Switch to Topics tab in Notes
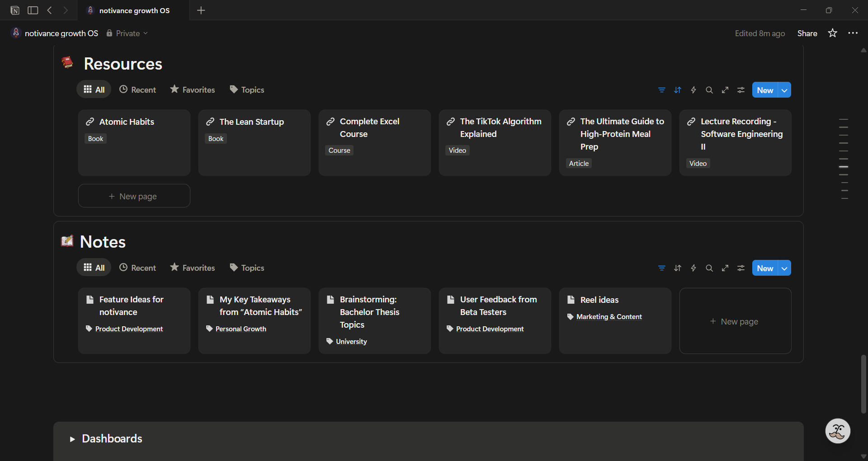 point(247,268)
